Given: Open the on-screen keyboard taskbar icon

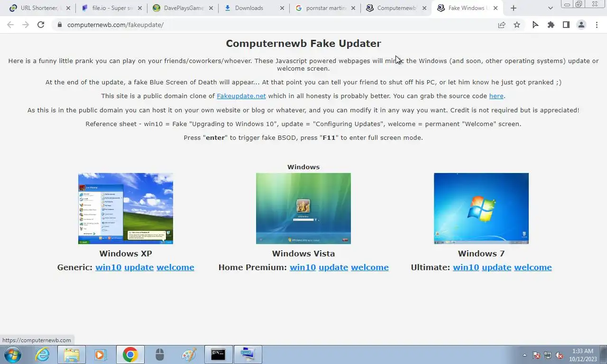Looking at the screenshot, I should coord(248,355).
